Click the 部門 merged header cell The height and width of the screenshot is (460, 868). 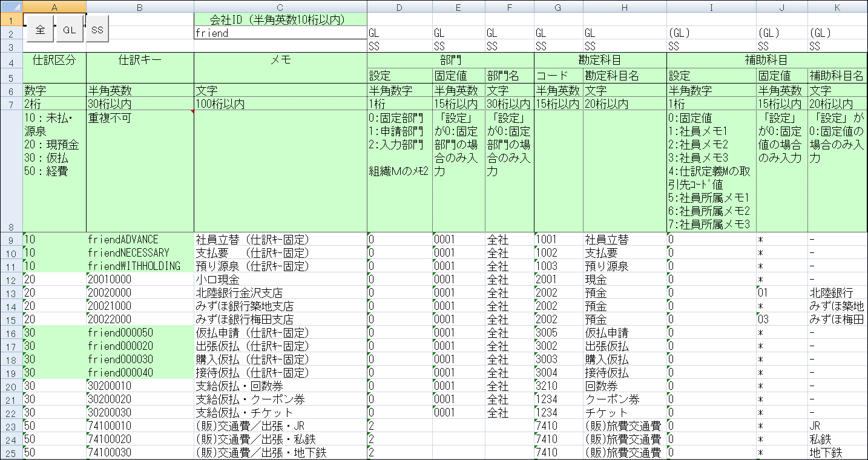click(450, 61)
